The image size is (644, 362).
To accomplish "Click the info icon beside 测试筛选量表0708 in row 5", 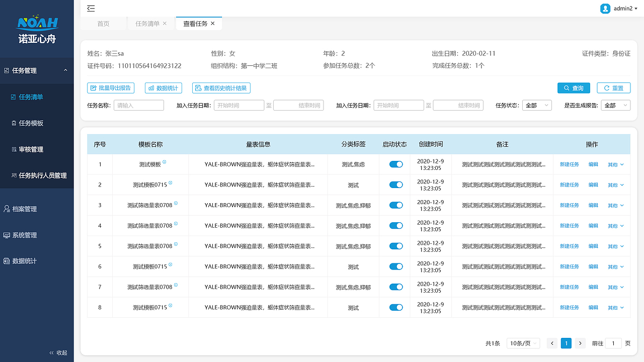I will tap(176, 244).
